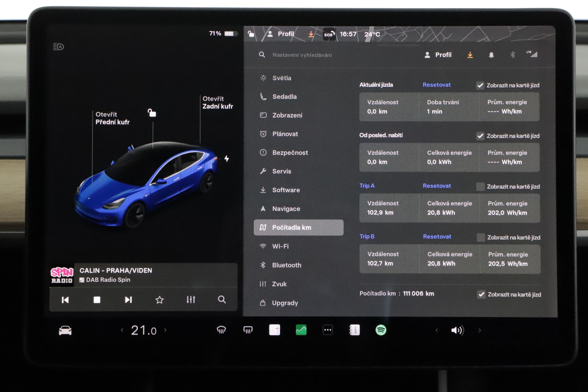The image size is (588, 392).
Task: Mute using the volume speaker icon
Action: click(x=458, y=330)
